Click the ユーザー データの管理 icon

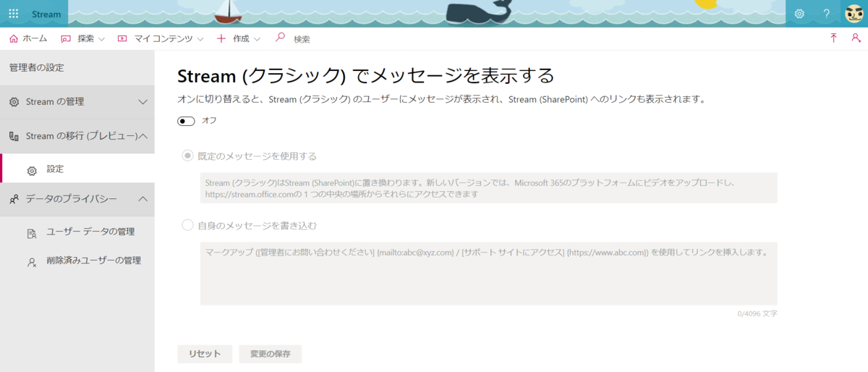[x=32, y=233]
